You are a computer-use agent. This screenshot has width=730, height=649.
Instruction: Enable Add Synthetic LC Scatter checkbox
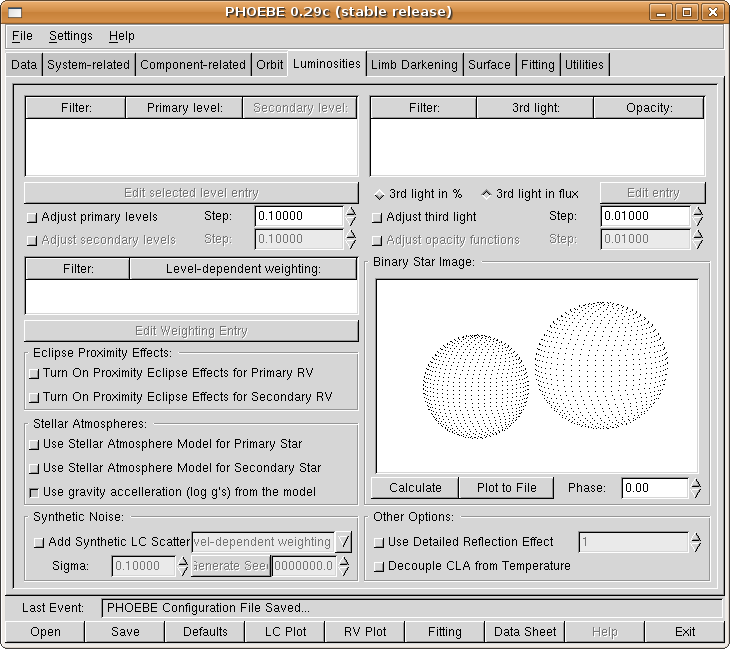pos(39,542)
